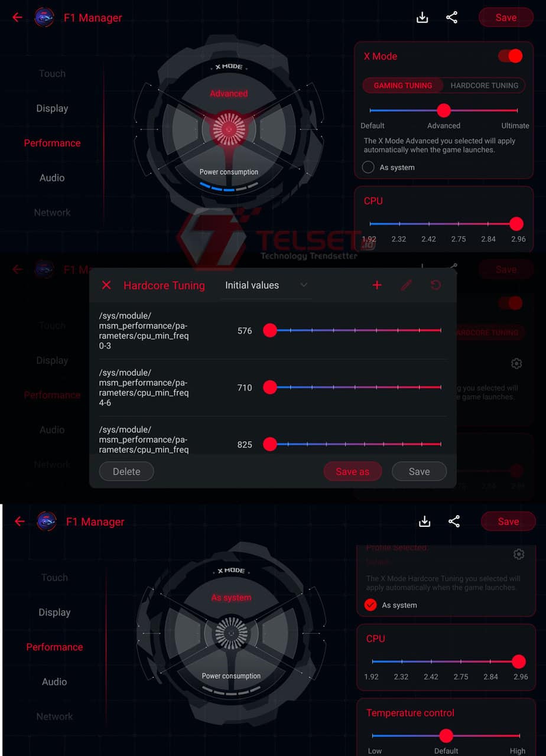
Task: Click the share icon in the top header
Action: [x=452, y=18]
